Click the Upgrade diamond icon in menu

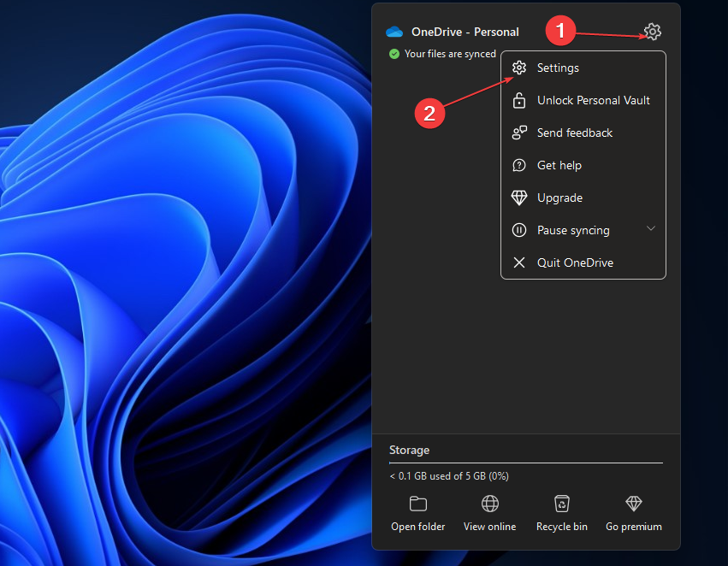[x=519, y=198]
